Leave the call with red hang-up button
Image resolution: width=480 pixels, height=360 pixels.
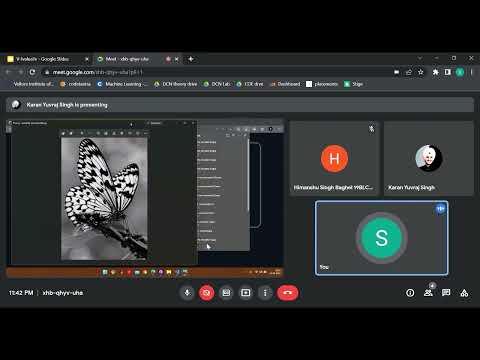(x=288, y=293)
